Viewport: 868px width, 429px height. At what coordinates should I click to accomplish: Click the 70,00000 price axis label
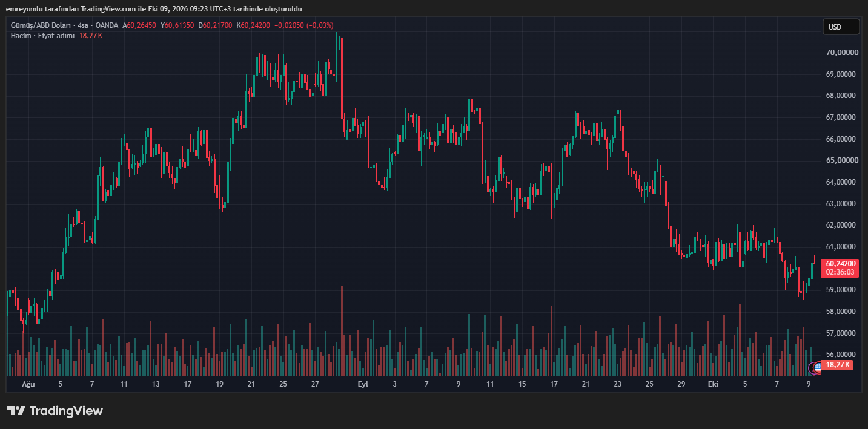tap(843, 53)
